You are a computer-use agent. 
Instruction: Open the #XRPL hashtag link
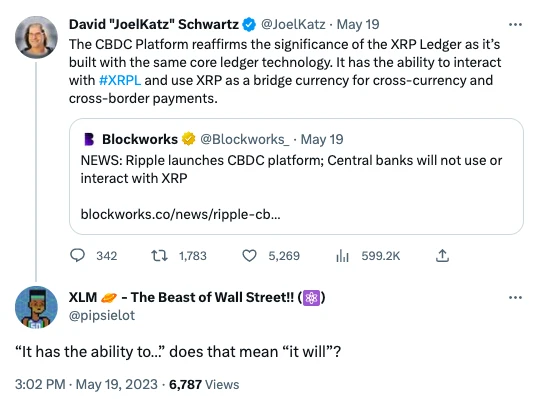point(120,80)
